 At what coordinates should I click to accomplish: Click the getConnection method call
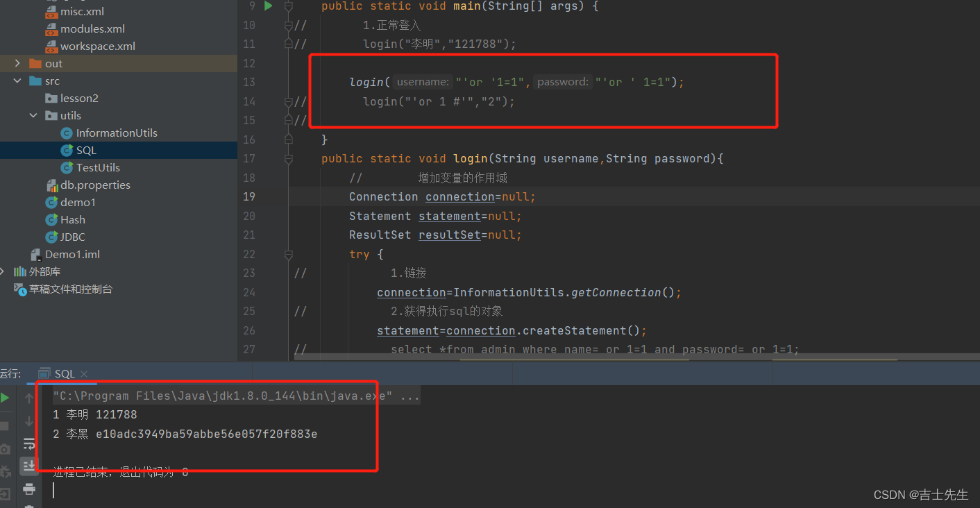(x=616, y=292)
